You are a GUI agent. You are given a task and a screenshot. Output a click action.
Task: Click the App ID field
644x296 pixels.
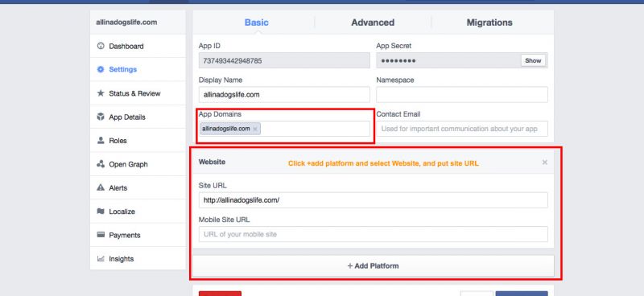tap(284, 61)
